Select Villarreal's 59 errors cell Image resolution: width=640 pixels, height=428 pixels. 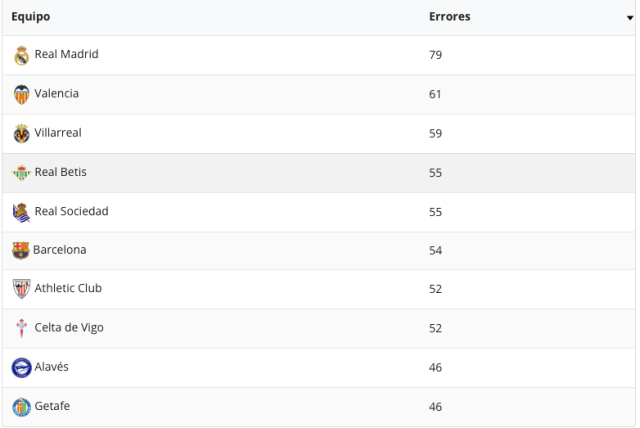[x=436, y=133]
